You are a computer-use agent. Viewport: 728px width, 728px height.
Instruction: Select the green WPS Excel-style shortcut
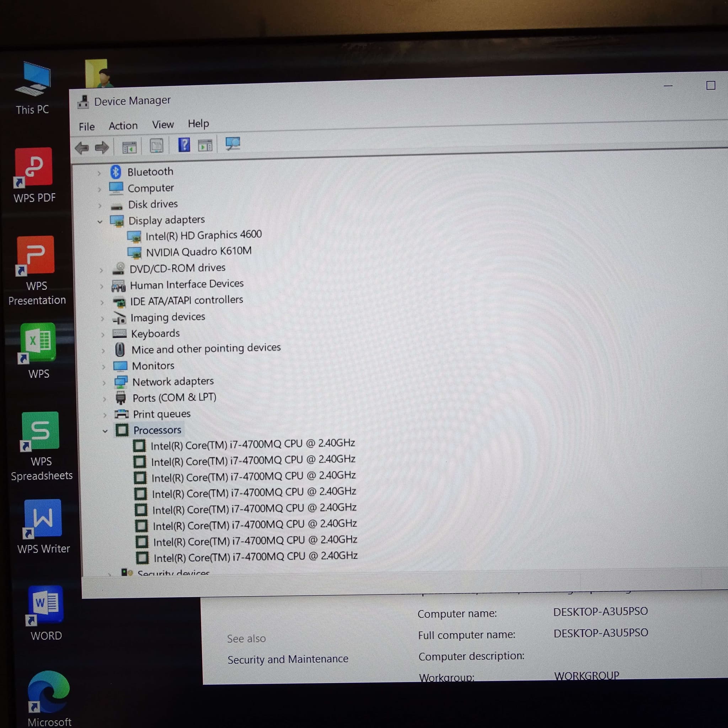coord(38,350)
